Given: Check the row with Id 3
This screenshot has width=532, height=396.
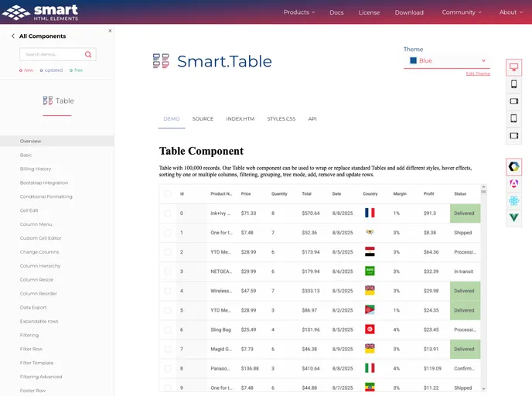Looking at the screenshot, I should 168,271.
